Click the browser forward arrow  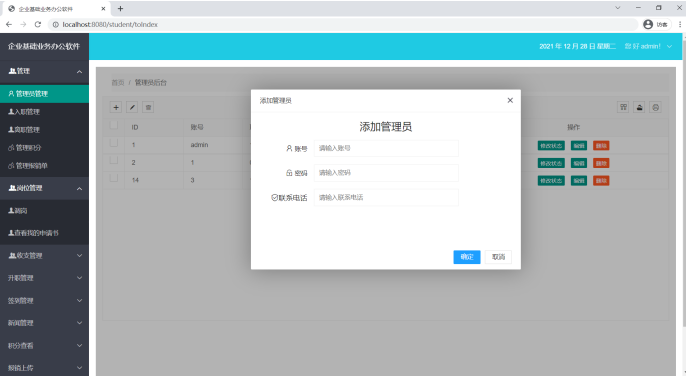coord(23,24)
